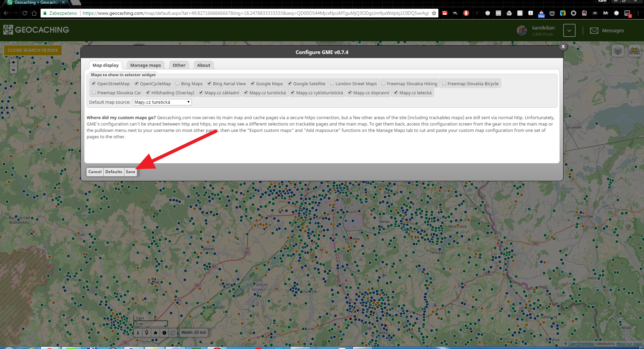644x349 pixels.
Task: Open the Default map source dropdown
Action: [x=162, y=102]
